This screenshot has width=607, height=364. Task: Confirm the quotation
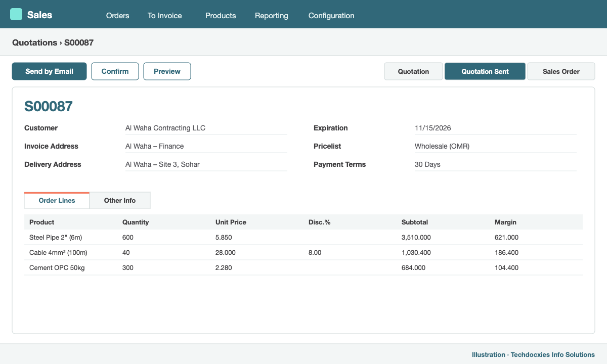point(115,71)
